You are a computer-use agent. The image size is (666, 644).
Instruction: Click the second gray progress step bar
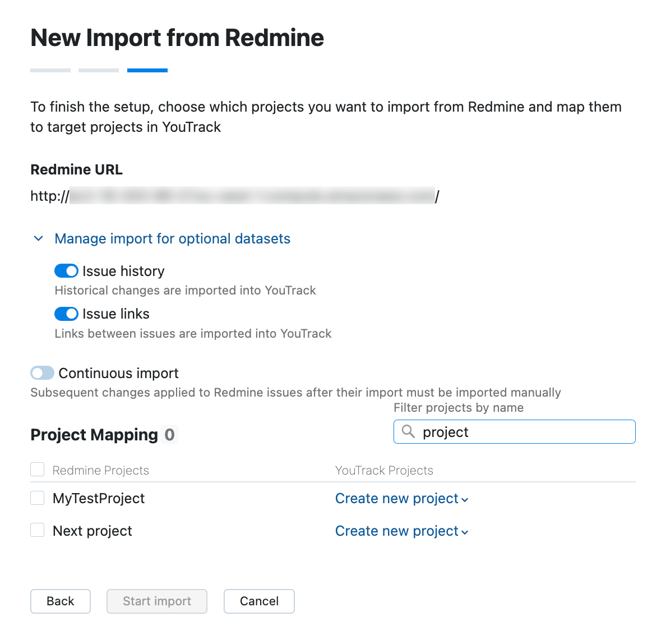click(99, 70)
